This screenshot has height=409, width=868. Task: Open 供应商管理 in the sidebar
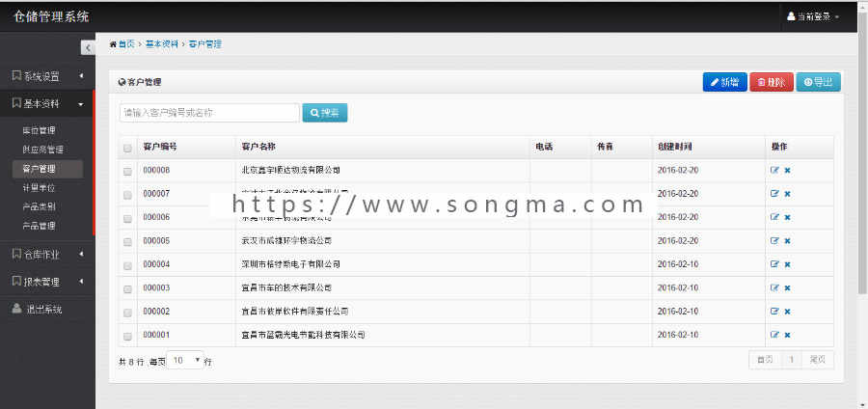[43, 150]
